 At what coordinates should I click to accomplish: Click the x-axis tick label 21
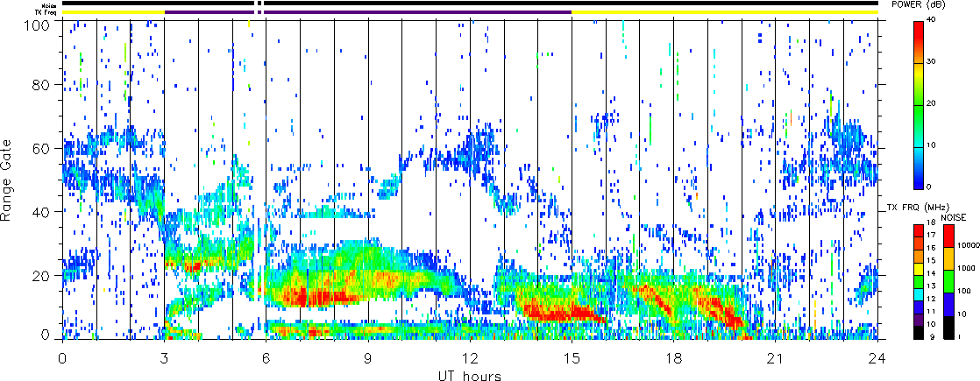(776, 358)
